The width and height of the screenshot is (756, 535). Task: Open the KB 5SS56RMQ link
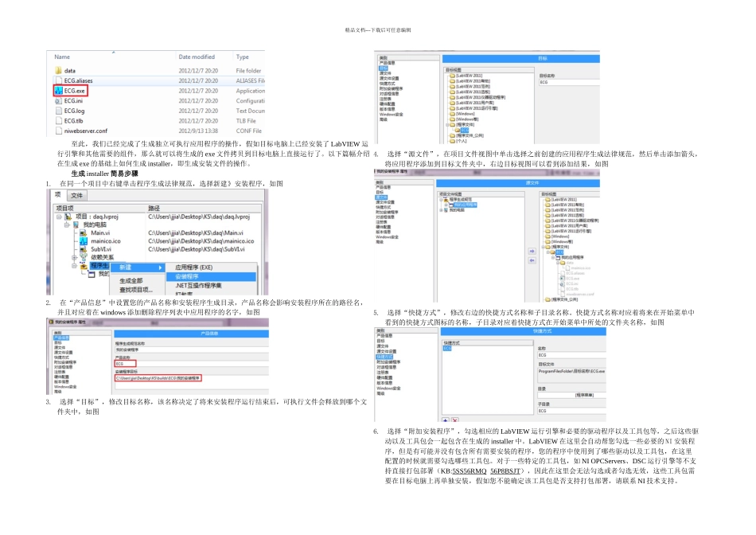(x=470, y=471)
